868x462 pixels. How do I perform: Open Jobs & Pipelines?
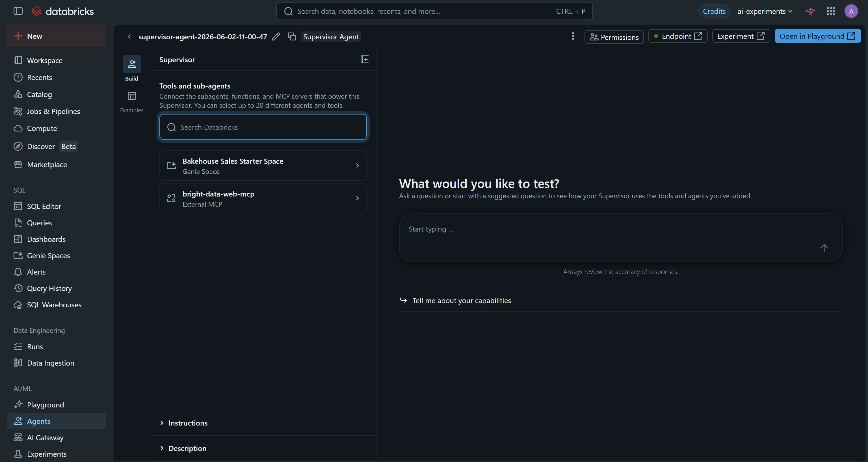tap(56, 111)
